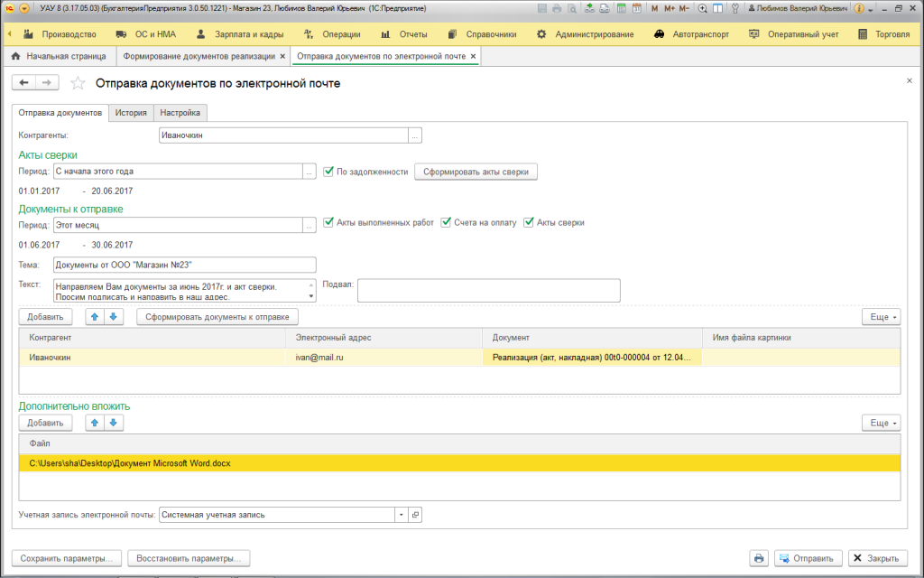Open the 1C main menu orange dropdown
This screenshot has height=578, width=924.
[24, 9]
